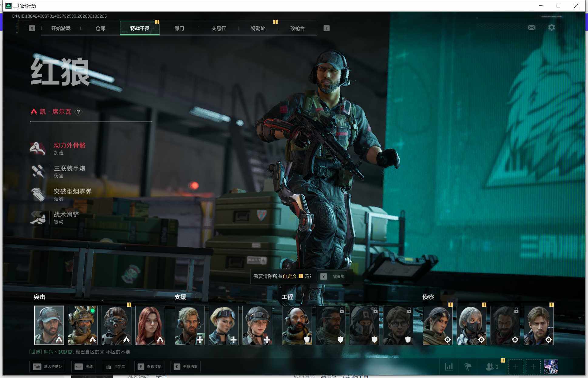Select the first locked 工程 operator with beard
This screenshot has width=588, height=378.
(331, 325)
